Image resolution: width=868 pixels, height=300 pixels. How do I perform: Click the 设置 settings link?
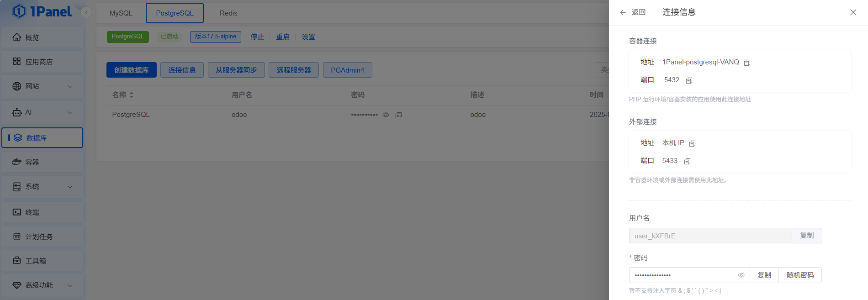click(x=308, y=37)
